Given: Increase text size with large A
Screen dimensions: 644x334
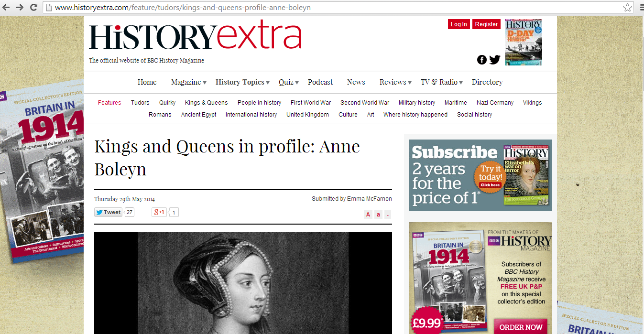Looking at the screenshot, I should [368, 215].
